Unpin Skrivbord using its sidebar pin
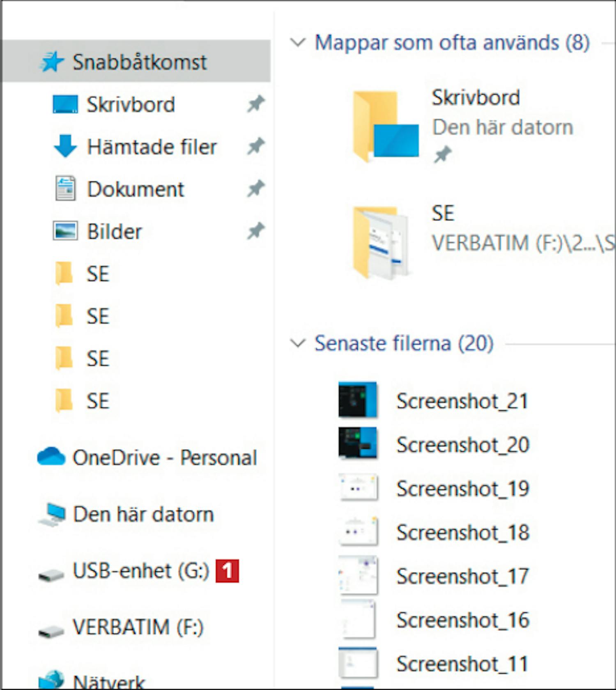 pyautogui.click(x=255, y=104)
